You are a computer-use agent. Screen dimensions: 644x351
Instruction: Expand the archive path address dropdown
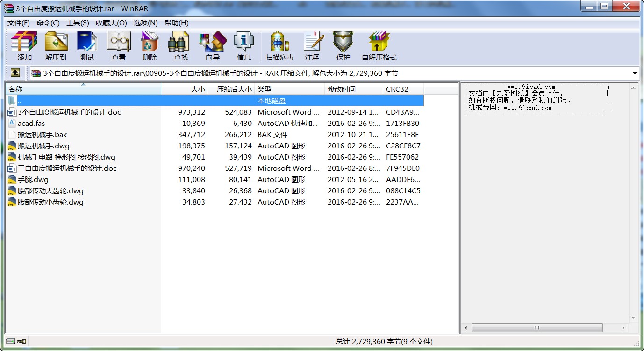pyautogui.click(x=635, y=73)
